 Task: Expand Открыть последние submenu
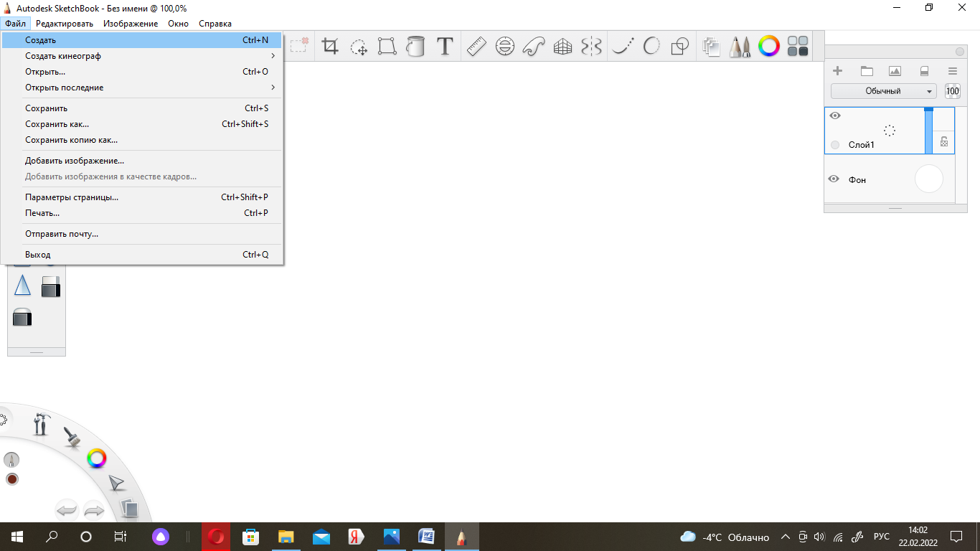click(x=142, y=88)
